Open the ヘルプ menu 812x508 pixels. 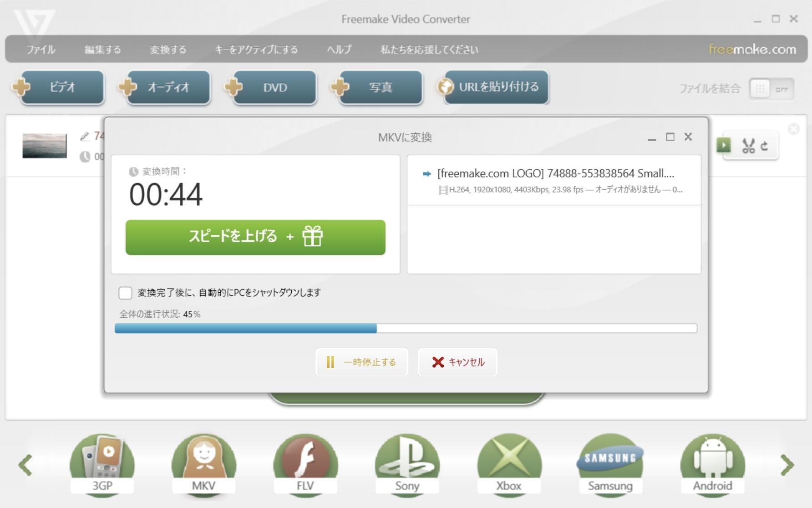point(339,49)
